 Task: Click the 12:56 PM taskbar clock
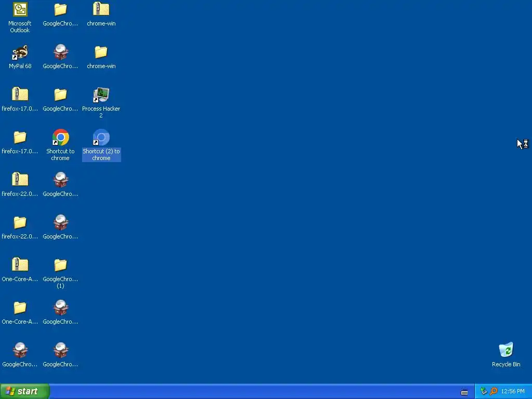click(x=513, y=392)
